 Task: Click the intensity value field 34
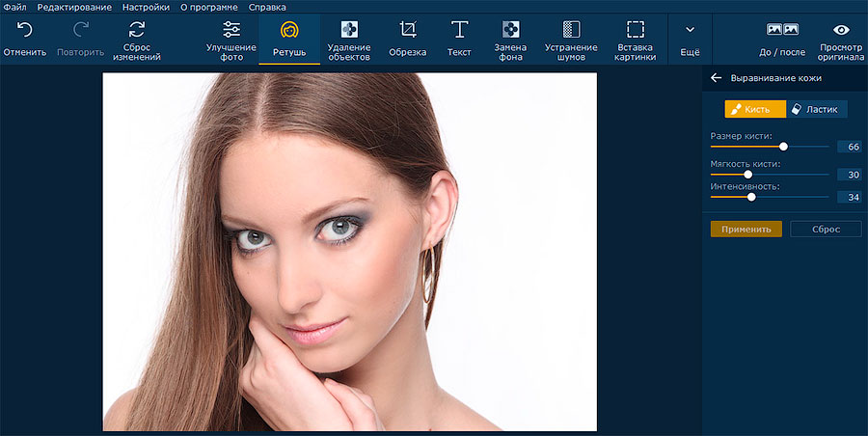point(849,197)
